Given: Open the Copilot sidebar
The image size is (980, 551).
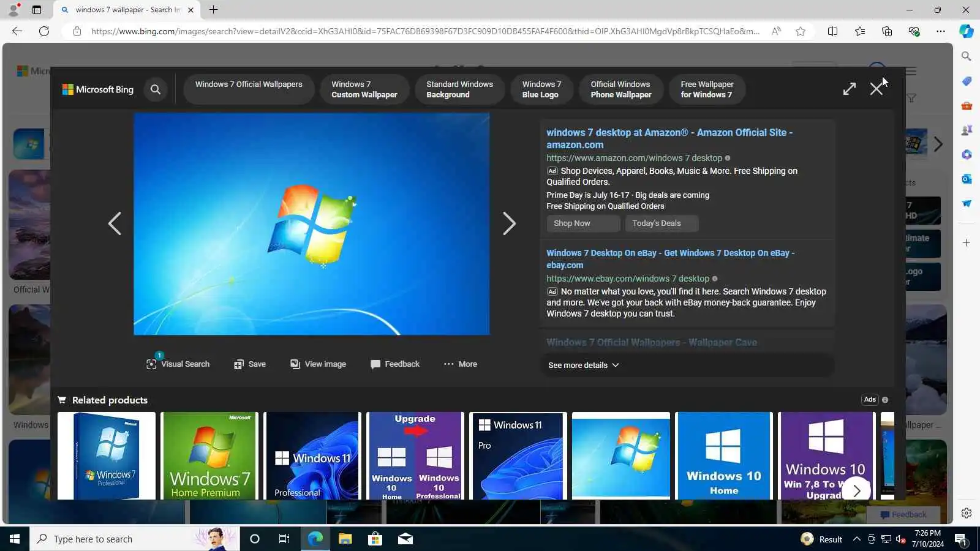Looking at the screenshot, I should click(x=967, y=31).
